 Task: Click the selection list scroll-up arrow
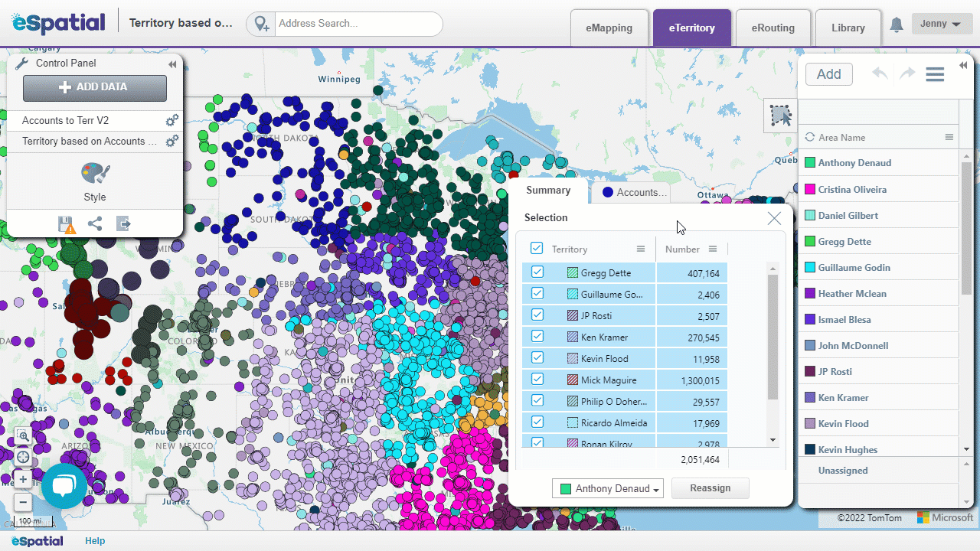pos(773,269)
